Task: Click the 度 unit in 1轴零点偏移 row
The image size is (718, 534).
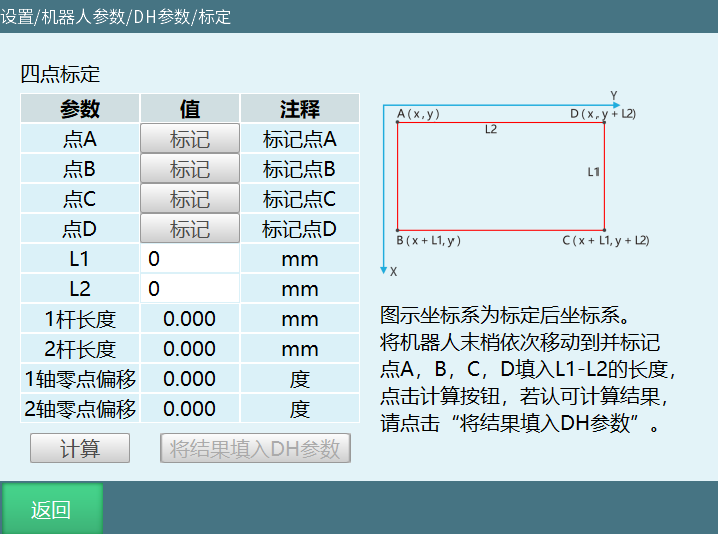Action: [x=299, y=379]
